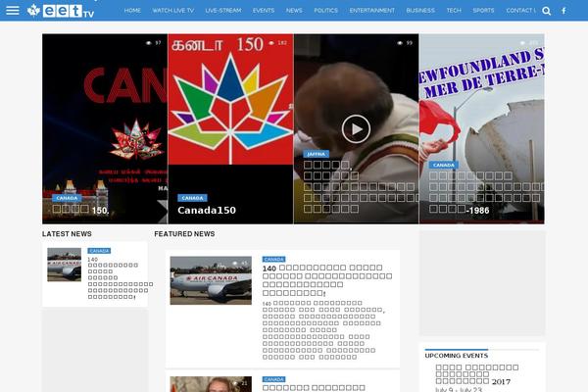Open second featured story thumbnail
Image resolution: width=588 pixels, height=392 pixels.
[x=211, y=384]
